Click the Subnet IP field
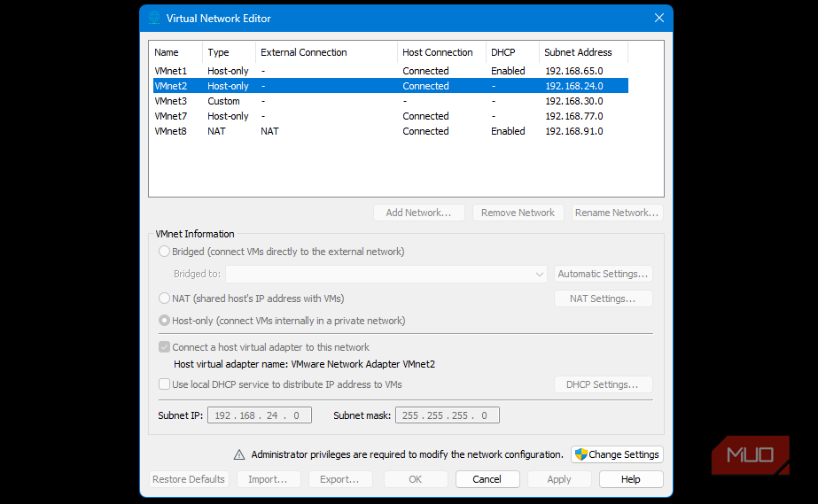Image resolution: width=818 pixels, height=504 pixels. click(260, 415)
